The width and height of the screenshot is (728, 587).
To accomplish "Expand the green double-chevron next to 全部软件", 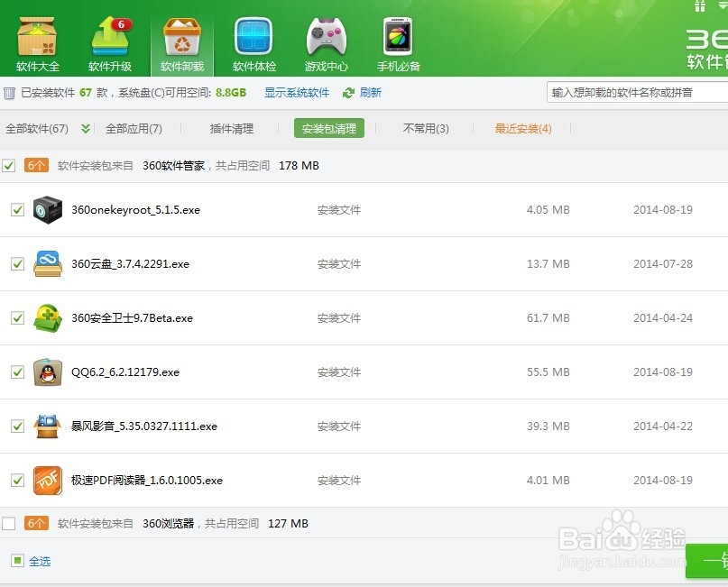I will click(x=86, y=129).
